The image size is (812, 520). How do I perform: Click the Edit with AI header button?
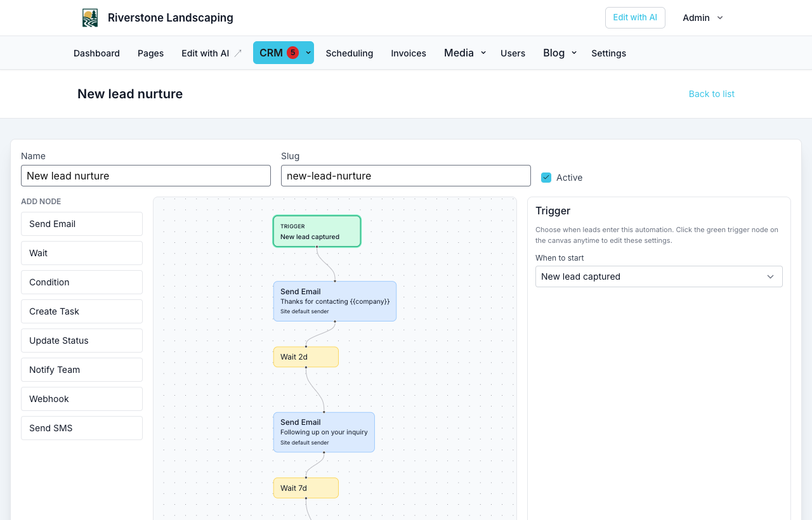(635, 18)
